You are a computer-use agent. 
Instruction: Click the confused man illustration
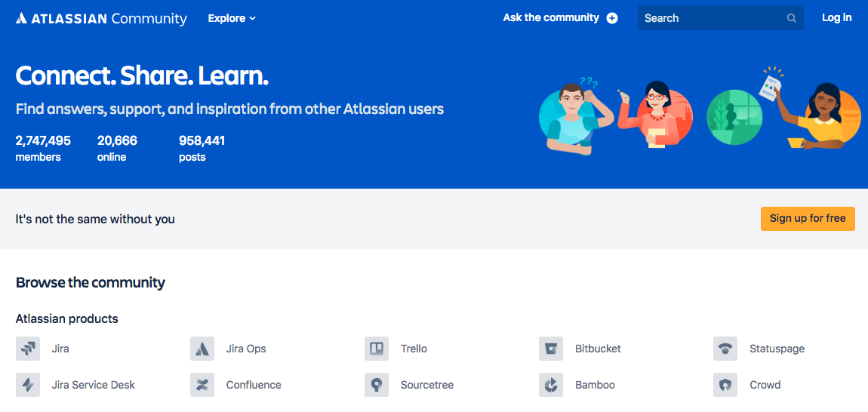[576, 116]
